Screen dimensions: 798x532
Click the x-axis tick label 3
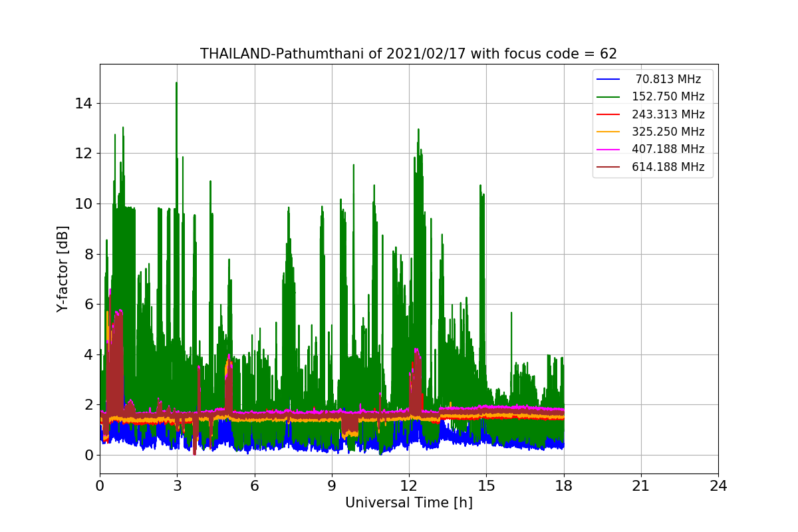click(x=177, y=486)
